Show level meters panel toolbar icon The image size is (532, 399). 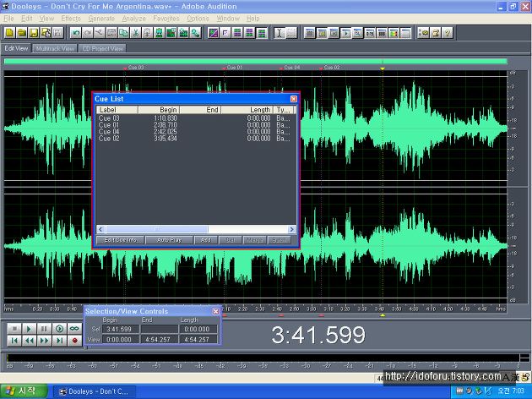pos(394,33)
